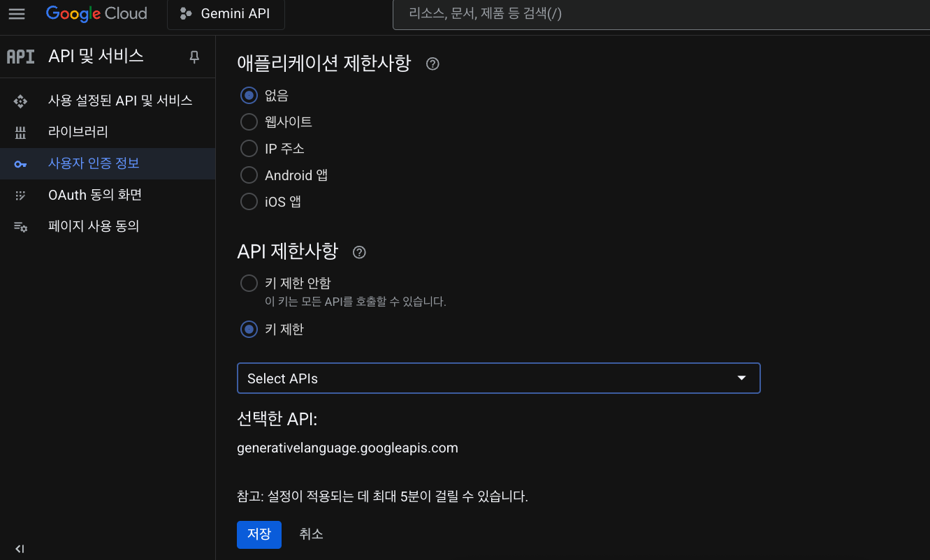Click the 라이브러리 icon in sidebar
Viewport: 930px width, 560px height.
[x=20, y=133]
